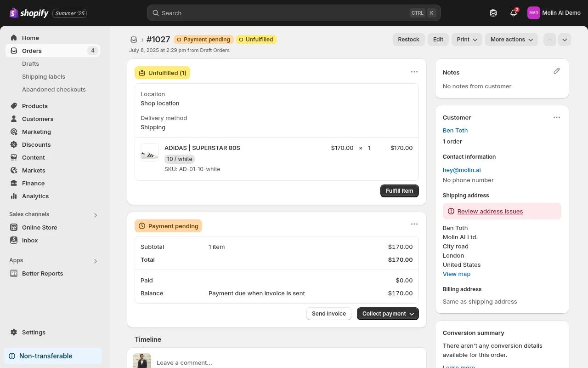Open the Sidekick assistant icon
Screen dimensions: 588x368
coord(493,13)
